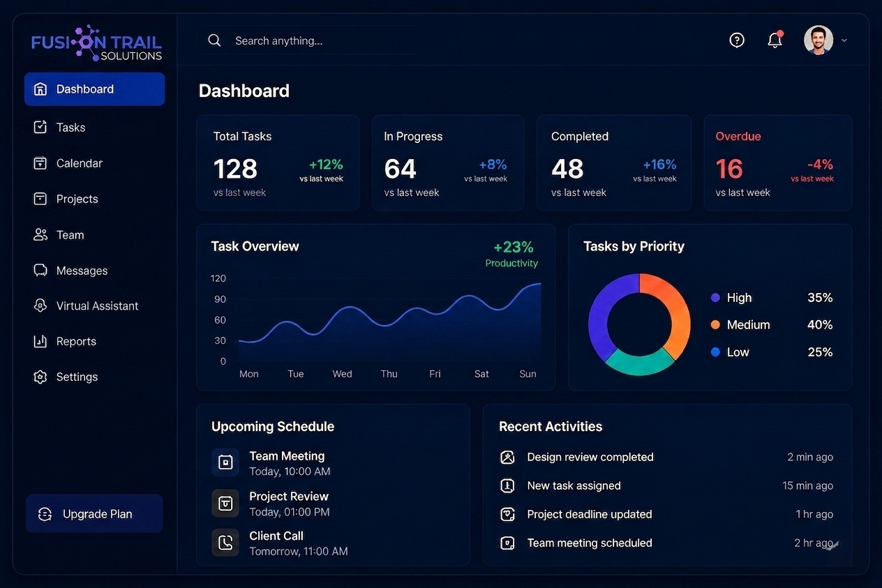Screen dimensions: 882x588
Task: Click the Team Meeting schedule icon
Action: 225,462
